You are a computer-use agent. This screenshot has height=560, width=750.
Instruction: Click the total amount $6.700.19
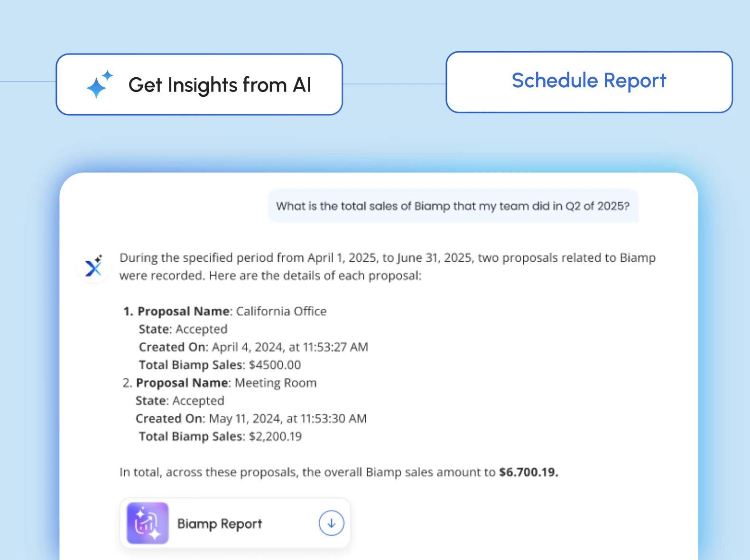528,472
